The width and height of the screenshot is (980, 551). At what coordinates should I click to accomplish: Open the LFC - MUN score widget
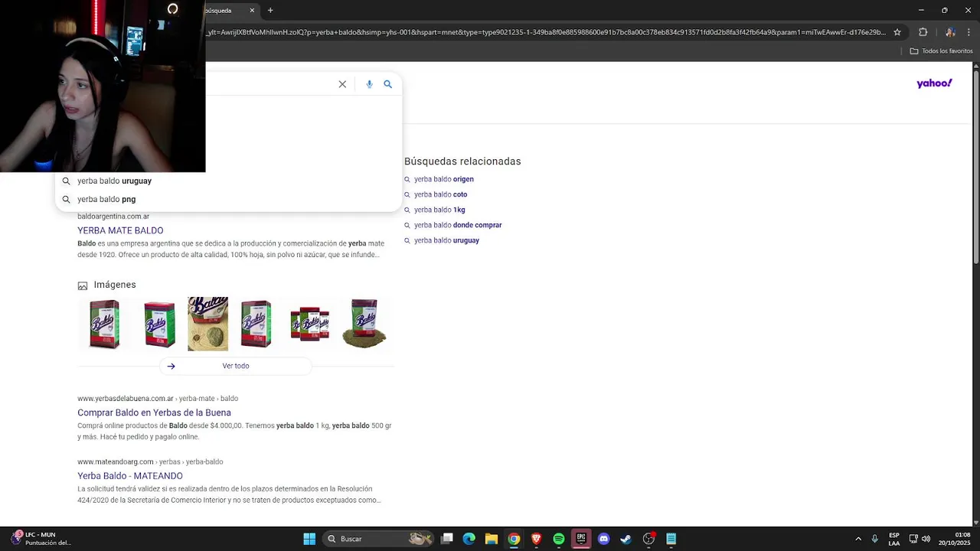click(x=41, y=539)
